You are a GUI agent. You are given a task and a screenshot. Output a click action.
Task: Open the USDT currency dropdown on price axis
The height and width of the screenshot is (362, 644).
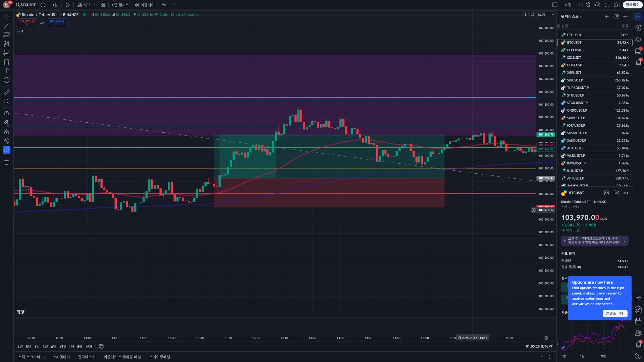point(546,15)
